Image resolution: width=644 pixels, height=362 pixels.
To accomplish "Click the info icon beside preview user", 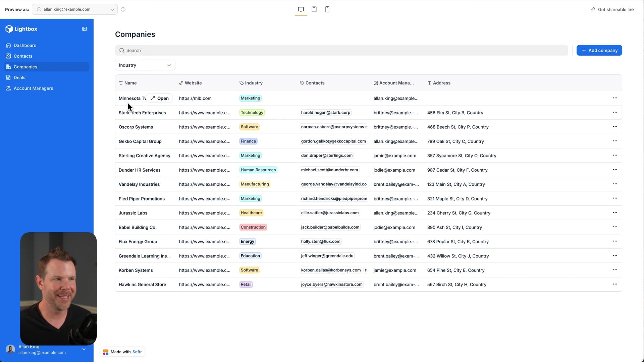I will [123, 9].
